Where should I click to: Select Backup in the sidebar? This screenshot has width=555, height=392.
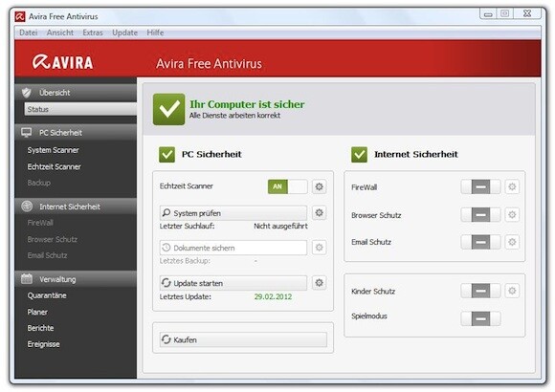(39, 183)
